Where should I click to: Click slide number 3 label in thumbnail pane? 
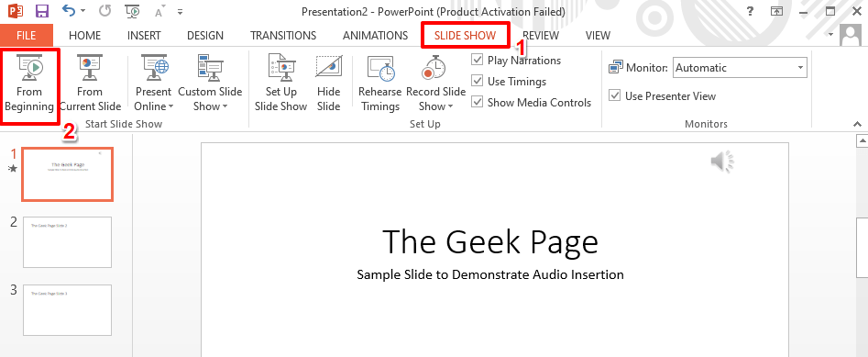(x=13, y=290)
